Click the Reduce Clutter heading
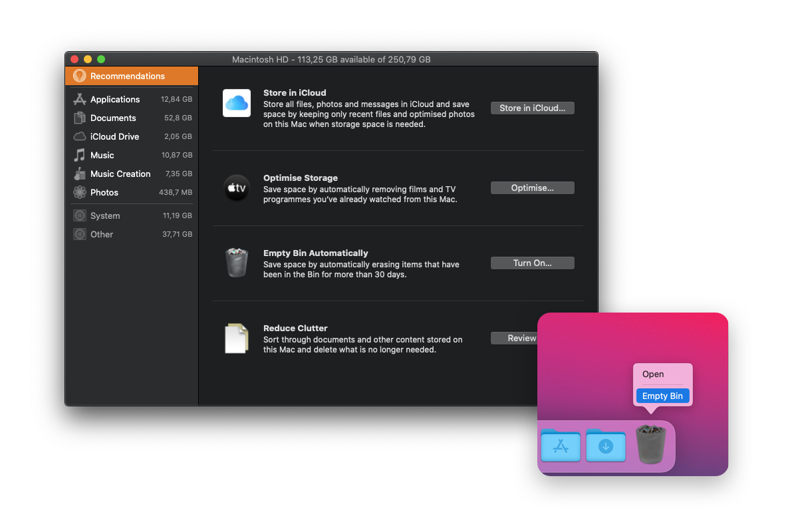Image resolution: width=798 pixels, height=532 pixels. pos(295,329)
